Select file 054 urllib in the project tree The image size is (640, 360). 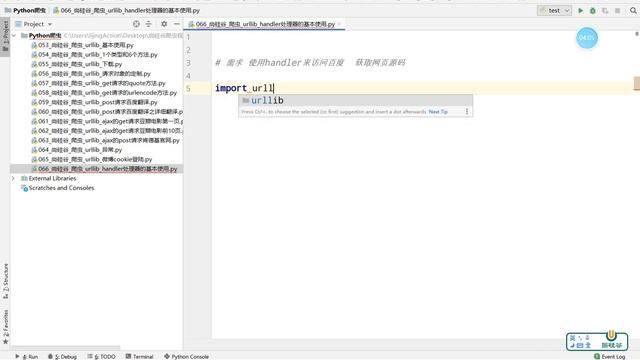coord(94,54)
